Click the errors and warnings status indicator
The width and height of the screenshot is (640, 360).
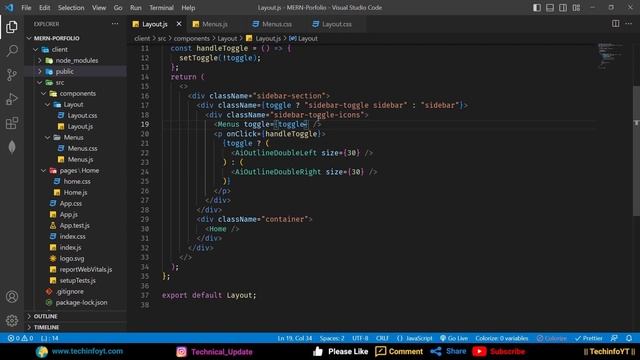pyautogui.click(x=20, y=338)
